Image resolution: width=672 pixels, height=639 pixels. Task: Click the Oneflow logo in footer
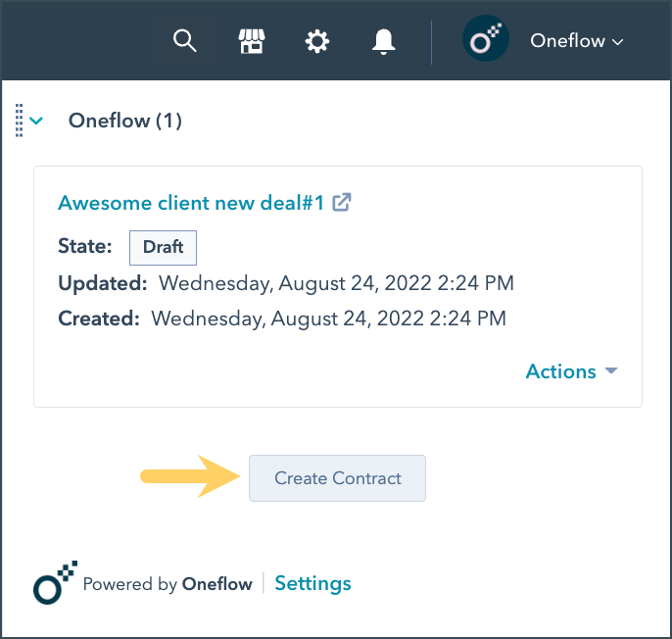click(x=55, y=582)
